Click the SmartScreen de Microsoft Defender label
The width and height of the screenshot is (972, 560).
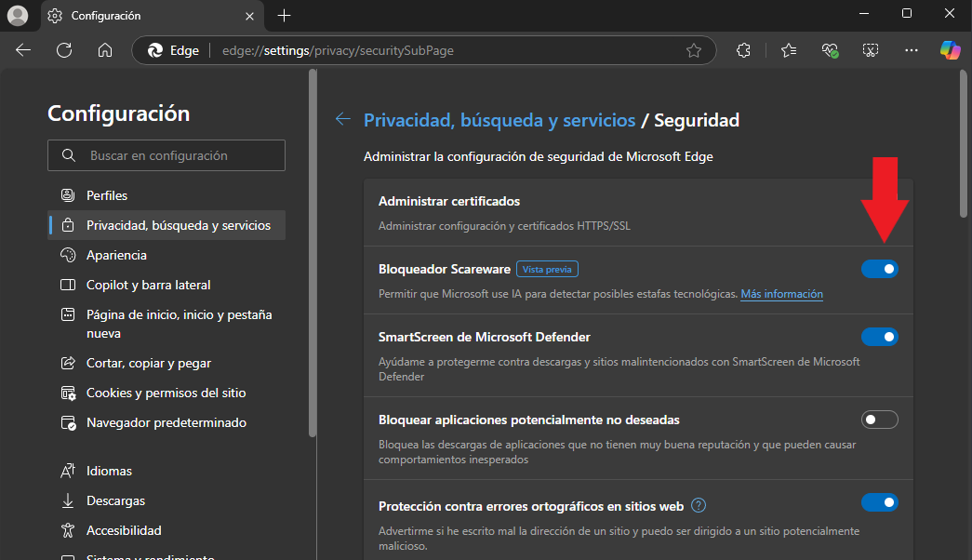[485, 337]
